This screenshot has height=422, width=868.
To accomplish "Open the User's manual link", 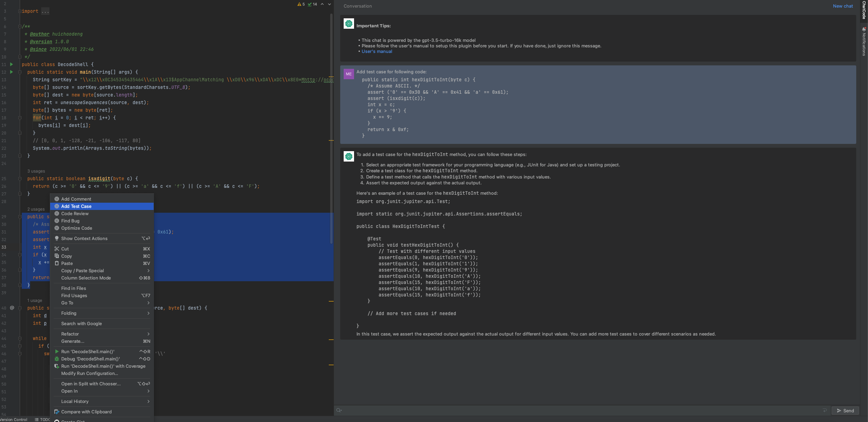I will pos(377,52).
